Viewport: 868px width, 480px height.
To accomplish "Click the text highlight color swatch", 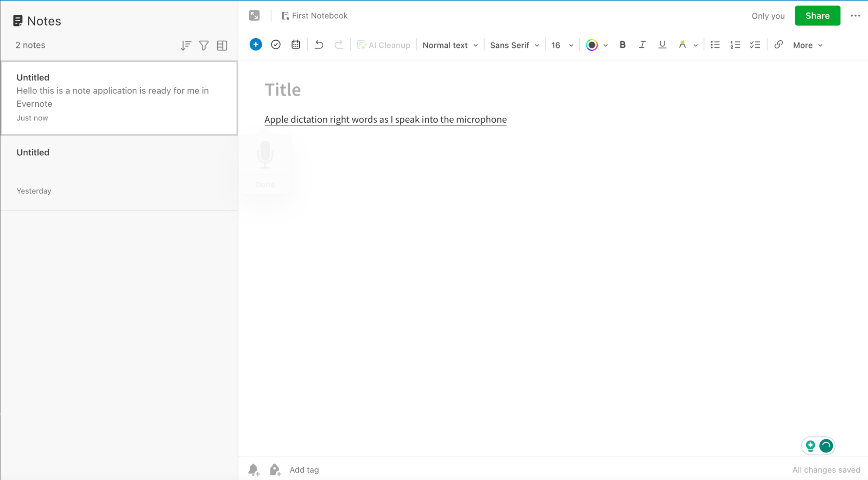I will pos(682,44).
